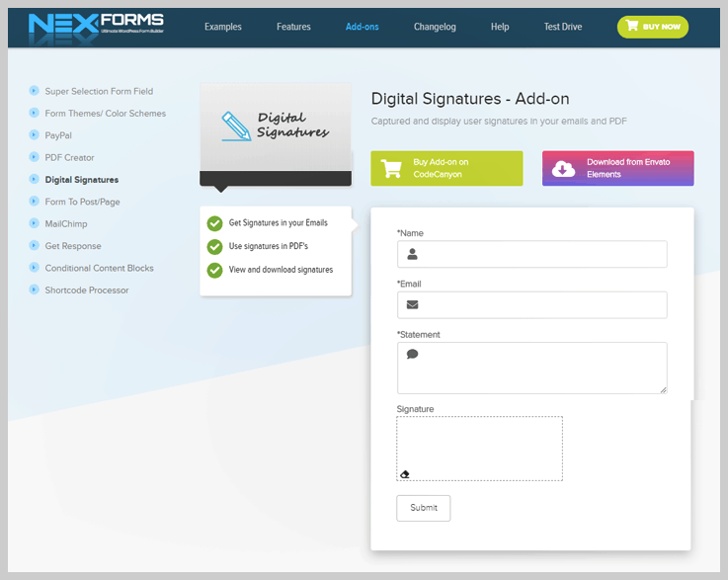
Task: Click the green check beside View and download signatures
Action: point(214,270)
